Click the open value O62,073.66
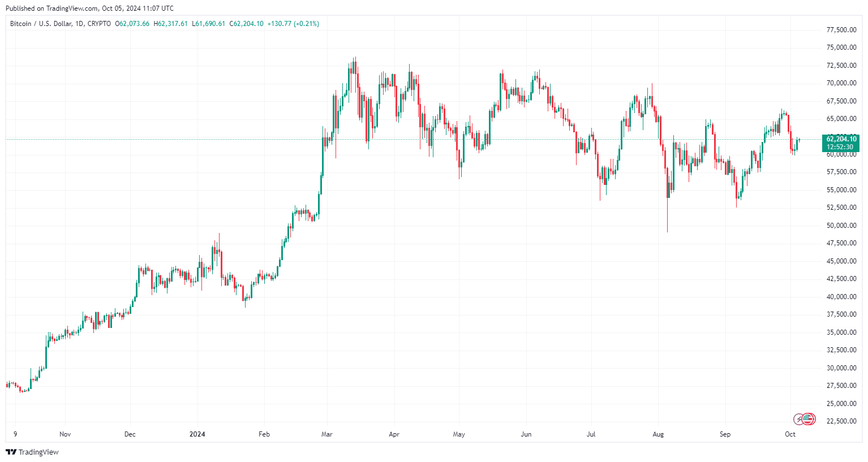868x462 pixels. point(132,24)
